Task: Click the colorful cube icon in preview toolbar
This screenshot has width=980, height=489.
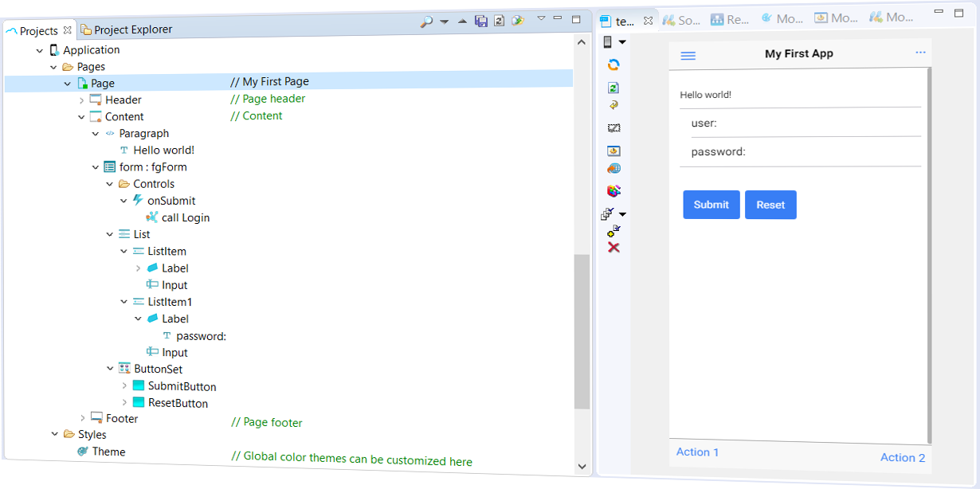Action: click(613, 191)
